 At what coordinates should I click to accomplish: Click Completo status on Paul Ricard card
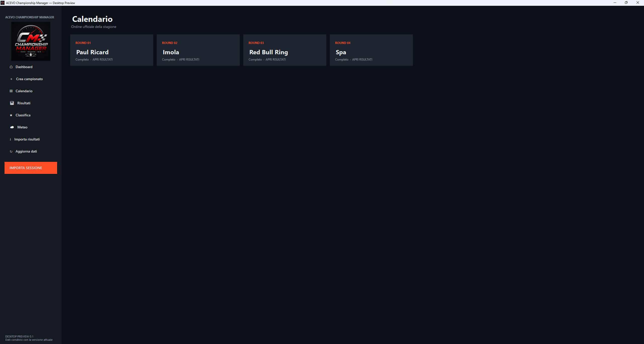click(x=82, y=60)
